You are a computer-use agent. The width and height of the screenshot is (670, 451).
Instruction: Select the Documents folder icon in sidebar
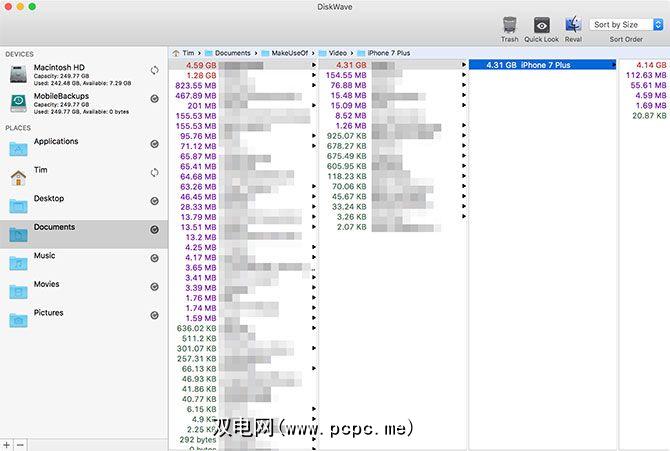pyautogui.click(x=18, y=234)
